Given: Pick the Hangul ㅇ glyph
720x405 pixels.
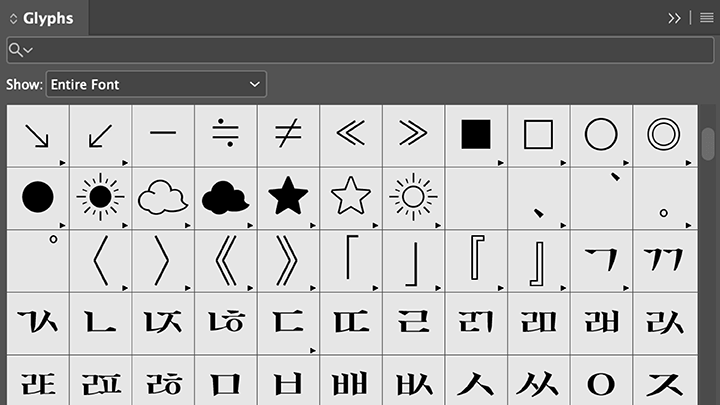Looking at the screenshot, I should 601,381.
